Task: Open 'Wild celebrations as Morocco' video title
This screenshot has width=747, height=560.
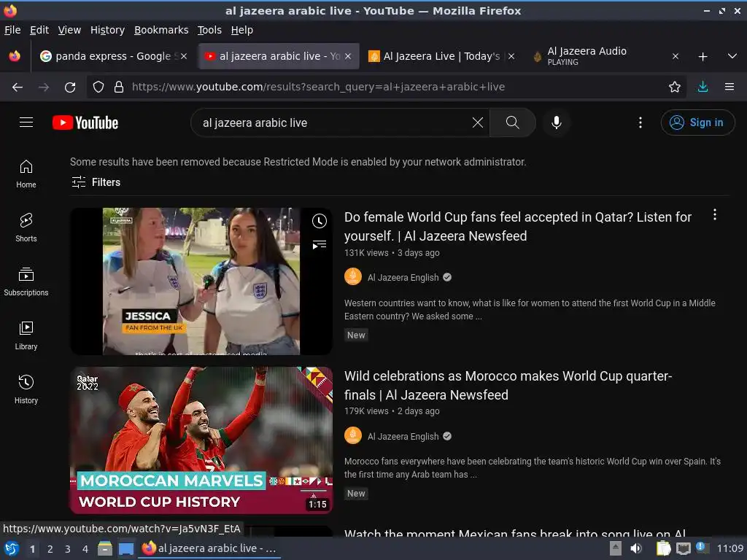Action: pyautogui.click(x=508, y=385)
